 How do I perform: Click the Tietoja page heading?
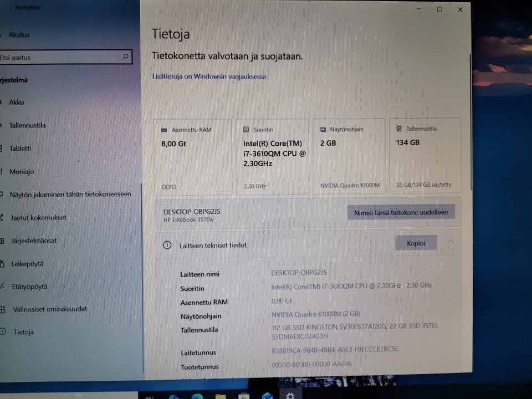pyautogui.click(x=171, y=34)
